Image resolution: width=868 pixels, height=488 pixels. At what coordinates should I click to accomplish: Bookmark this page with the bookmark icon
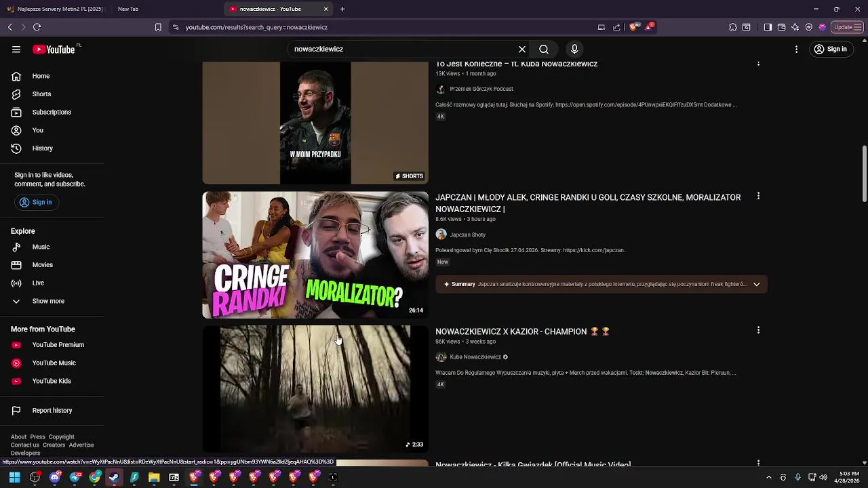coord(158,27)
